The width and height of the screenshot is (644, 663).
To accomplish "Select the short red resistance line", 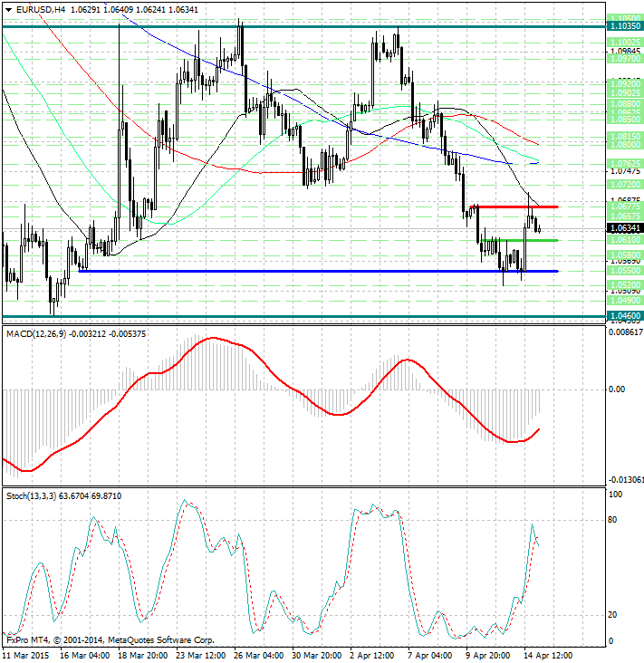I will [x=514, y=207].
